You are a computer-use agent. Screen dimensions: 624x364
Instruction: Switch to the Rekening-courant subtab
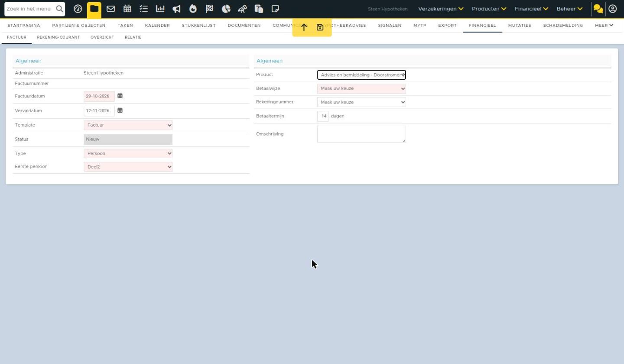58,37
